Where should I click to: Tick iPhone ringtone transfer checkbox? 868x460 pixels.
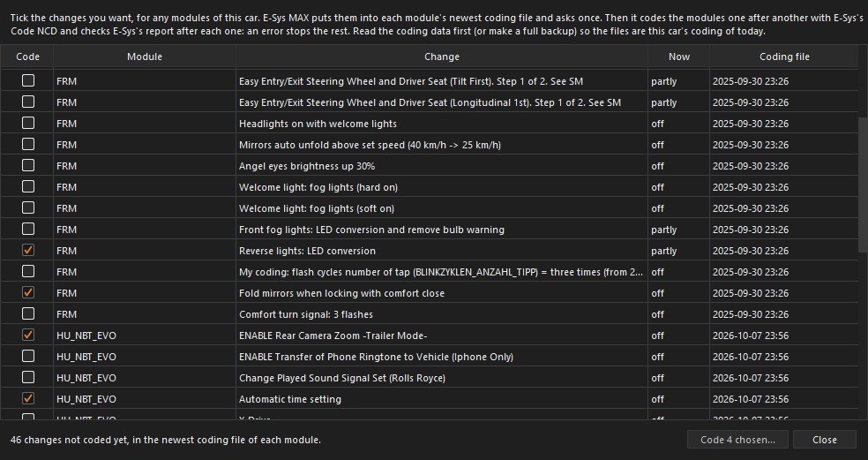click(27, 356)
